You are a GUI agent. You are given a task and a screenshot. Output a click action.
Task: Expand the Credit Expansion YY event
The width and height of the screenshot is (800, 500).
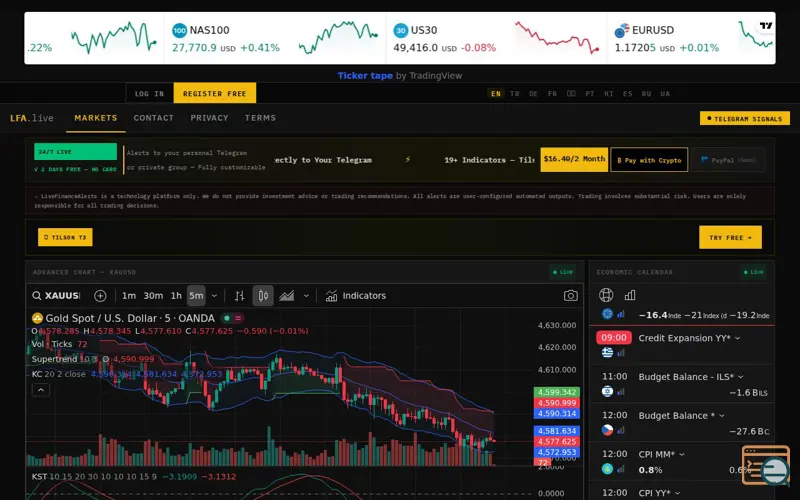tap(689, 338)
